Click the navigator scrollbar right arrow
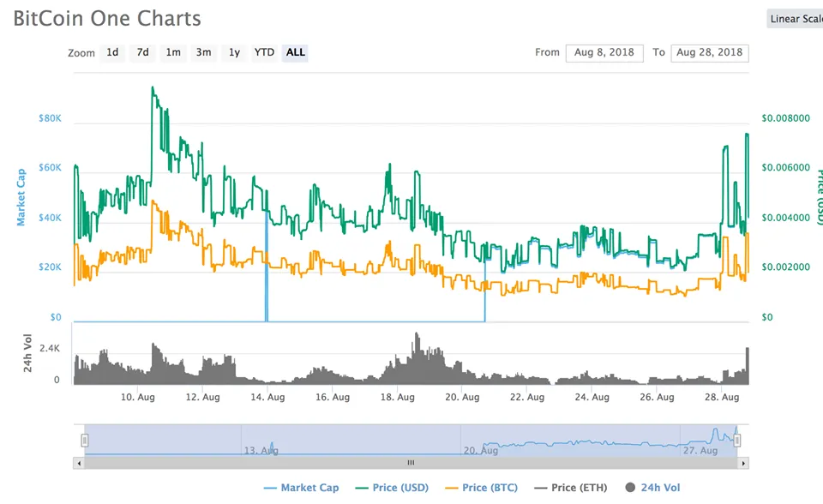 [x=743, y=463]
